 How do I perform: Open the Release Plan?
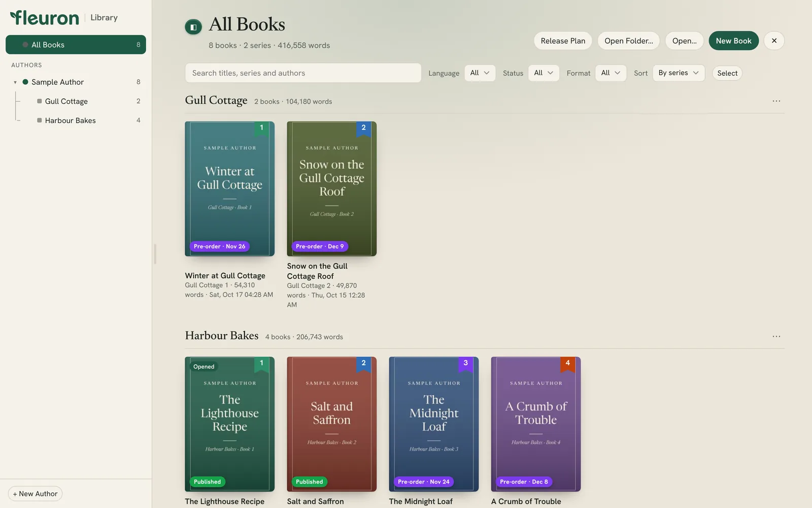[563, 41]
